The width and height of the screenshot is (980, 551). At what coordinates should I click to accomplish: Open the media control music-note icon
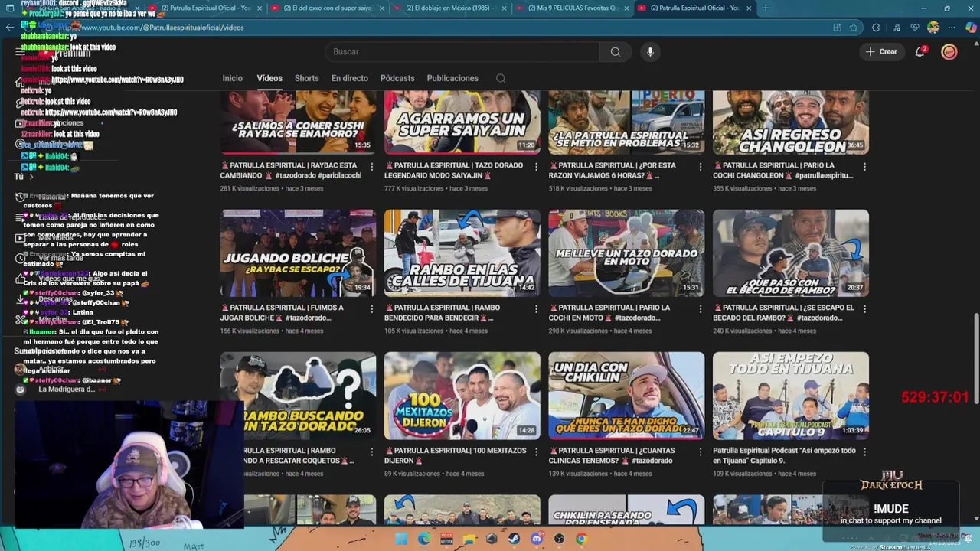(896, 28)
